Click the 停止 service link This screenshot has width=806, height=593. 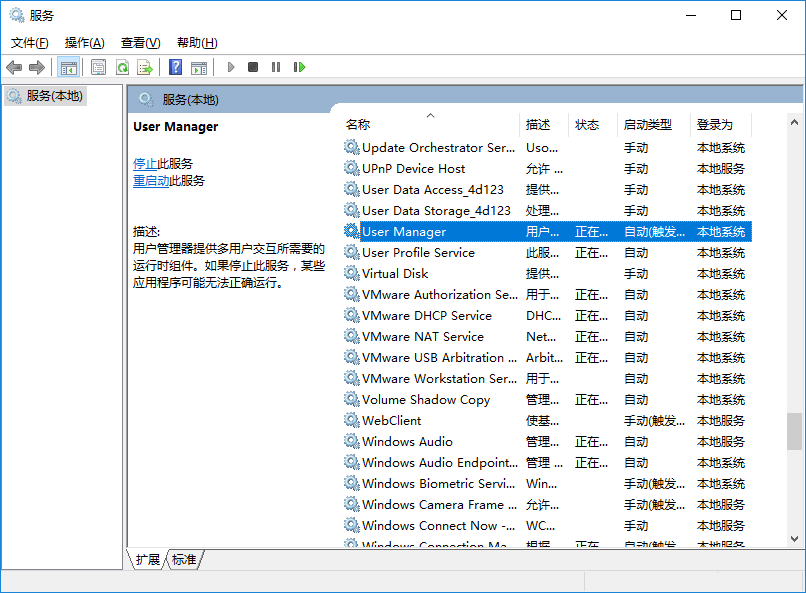coord(145,163)
